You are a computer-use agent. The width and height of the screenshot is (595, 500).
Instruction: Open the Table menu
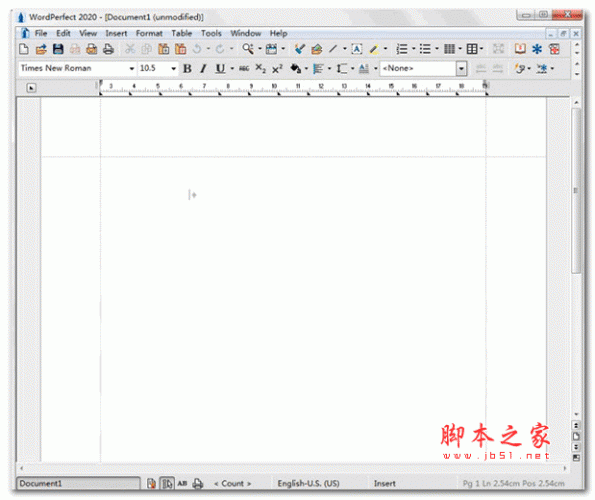pos(181,33)
